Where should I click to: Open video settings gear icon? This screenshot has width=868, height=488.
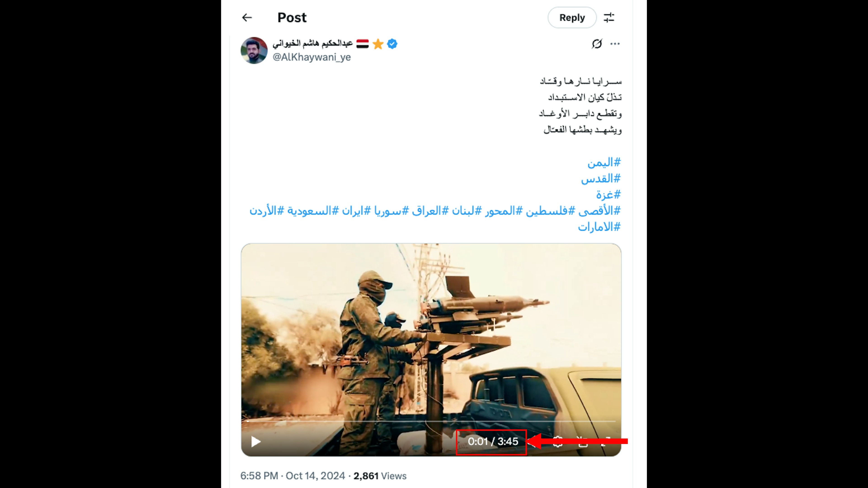558,441
